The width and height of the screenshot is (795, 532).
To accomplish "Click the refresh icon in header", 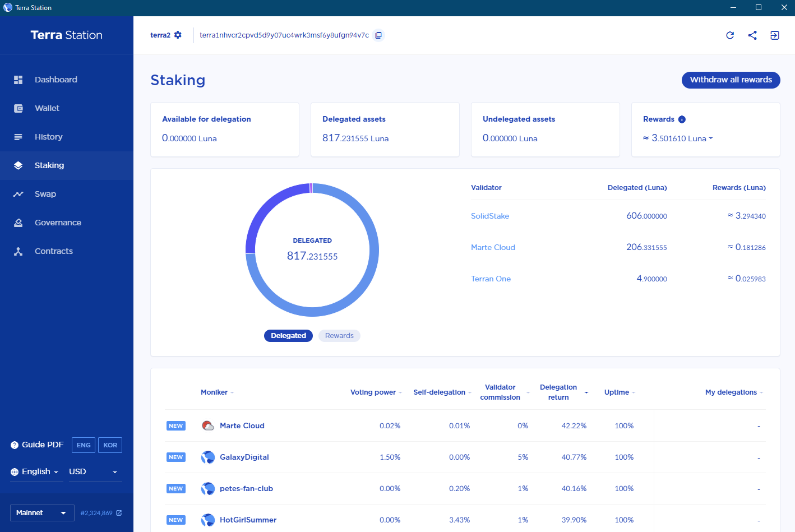I will (730, 35).
